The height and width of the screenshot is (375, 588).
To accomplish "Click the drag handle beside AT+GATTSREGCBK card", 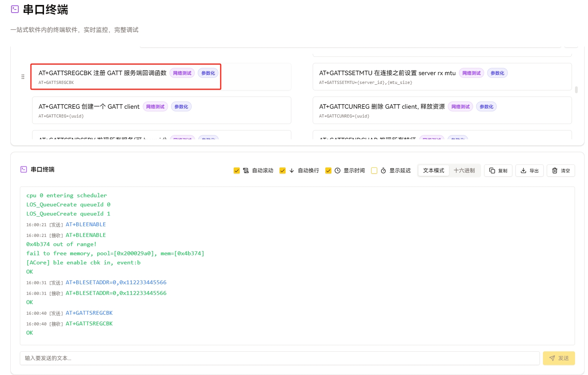I will point(23,77).
